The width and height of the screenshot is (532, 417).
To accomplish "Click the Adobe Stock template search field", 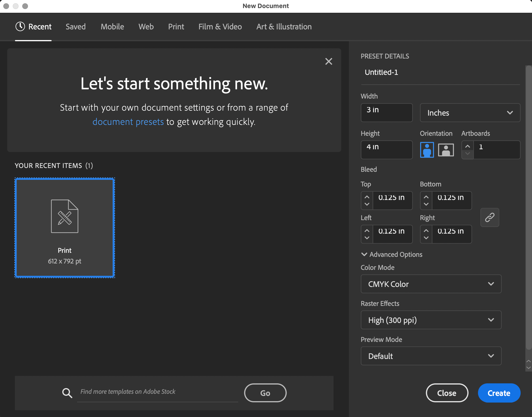I will tap(158, 392).
